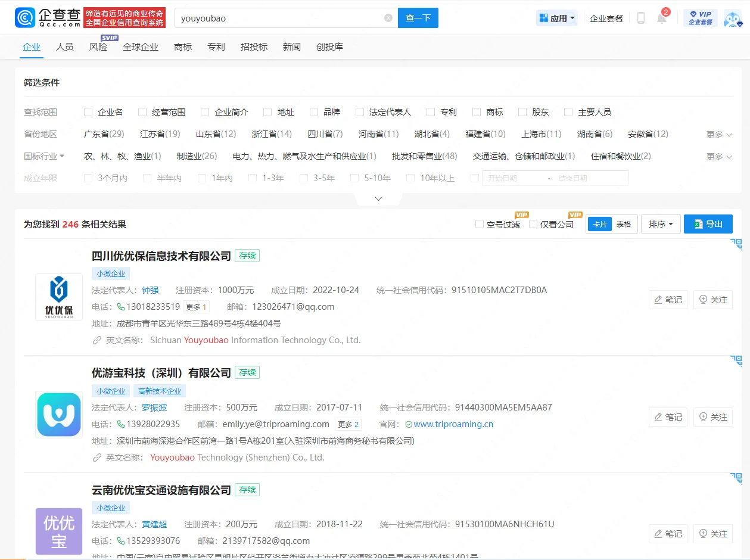Open 四川优优保 company logo thumbnail

coord(59,297)
